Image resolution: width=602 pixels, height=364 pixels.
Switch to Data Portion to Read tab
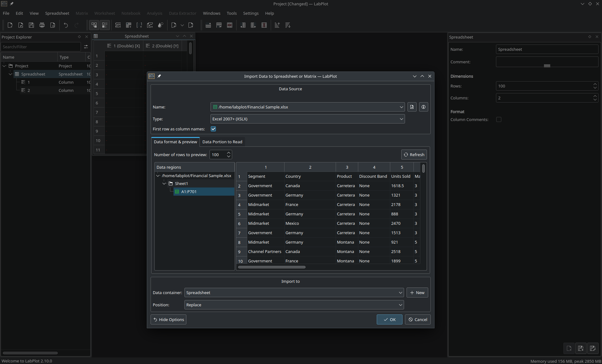point(222,142)
